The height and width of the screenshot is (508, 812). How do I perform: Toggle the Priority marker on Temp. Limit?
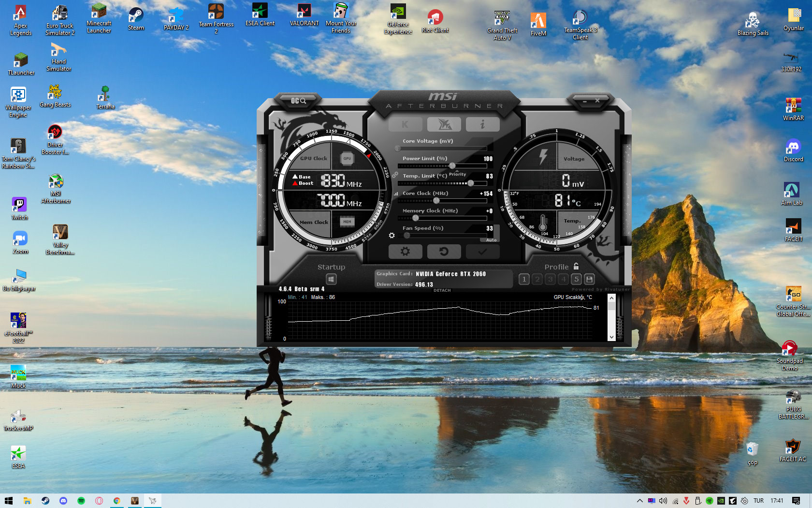coord(457,173)
